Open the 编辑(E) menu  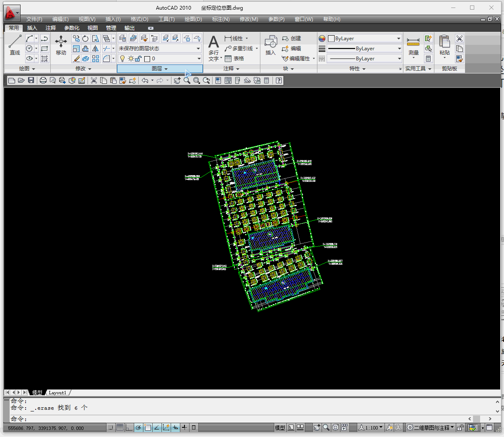tap(60, 19)
